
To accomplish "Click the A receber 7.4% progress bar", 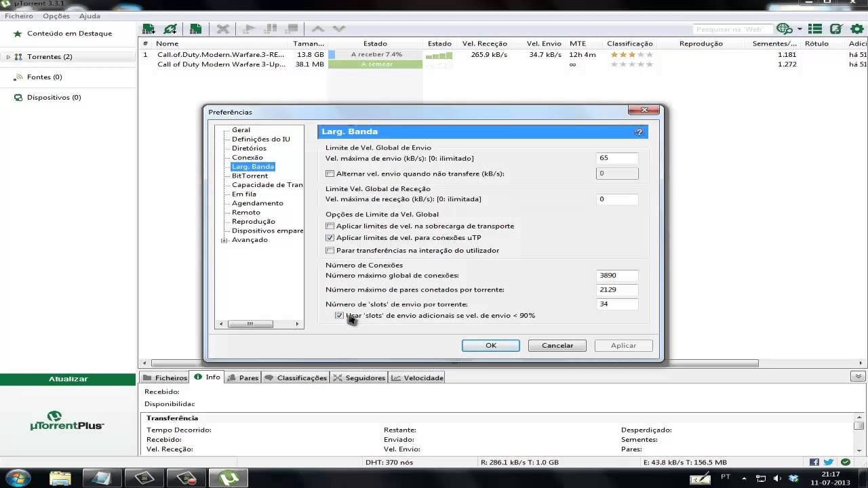I will [375, 54].
